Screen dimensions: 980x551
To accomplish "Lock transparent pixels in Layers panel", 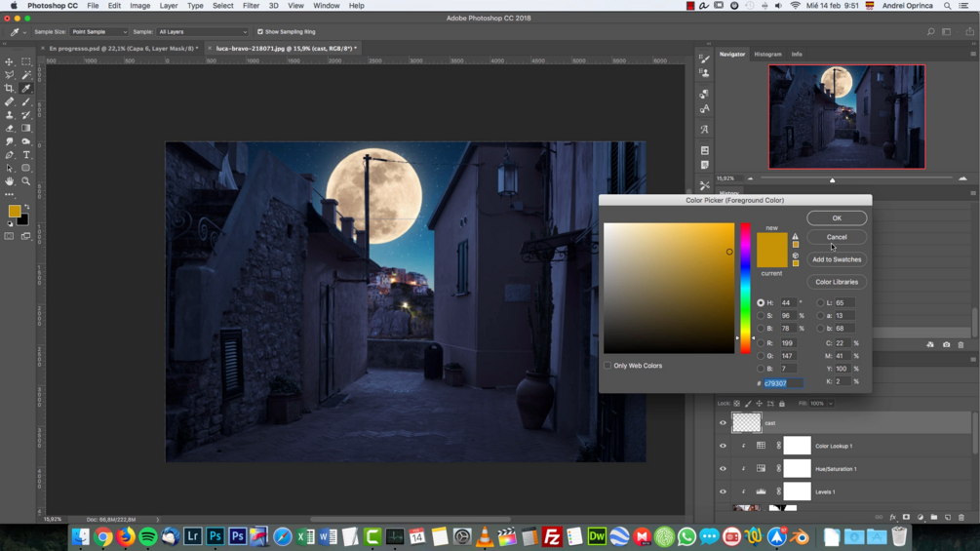I will [x=737, y=404].
